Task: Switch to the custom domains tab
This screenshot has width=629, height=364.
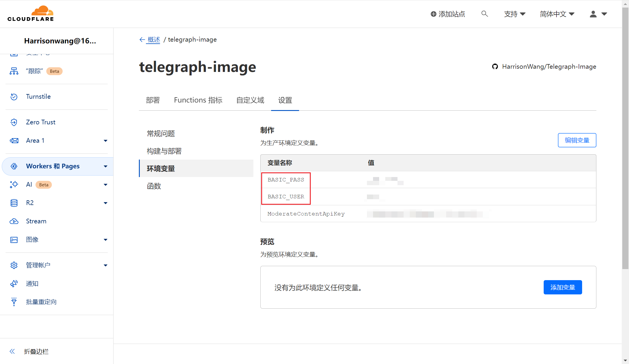Action: point(250,100)
